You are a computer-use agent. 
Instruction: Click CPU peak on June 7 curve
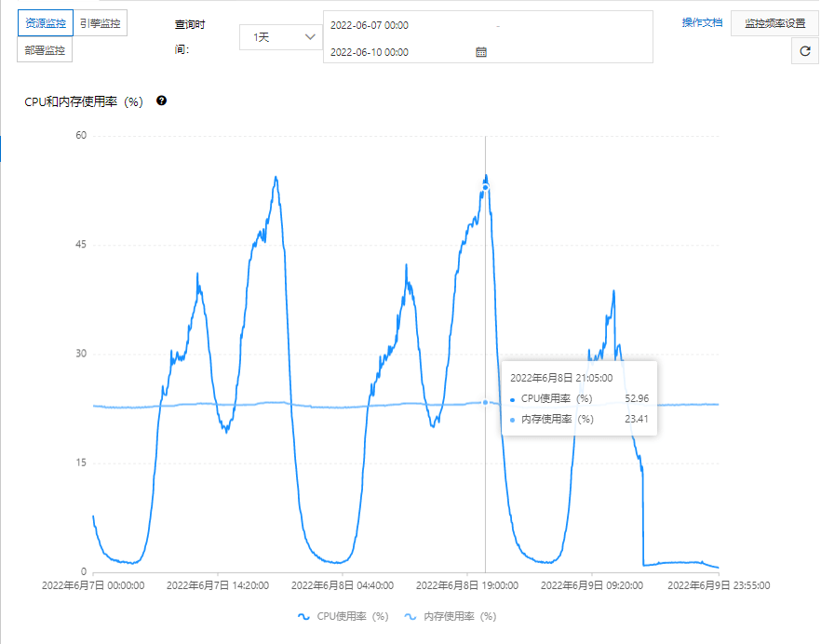click(276, 178)
